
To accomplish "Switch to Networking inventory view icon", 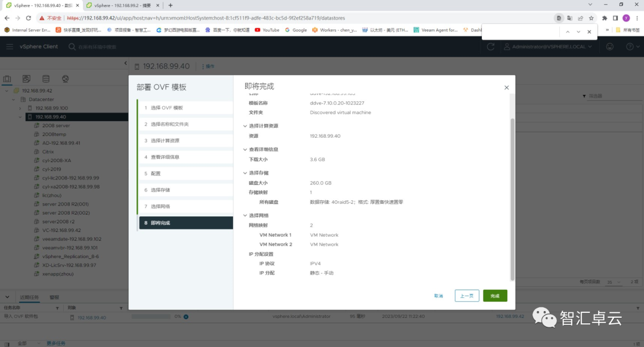I will pyautogui.click(x=66, y=79).
